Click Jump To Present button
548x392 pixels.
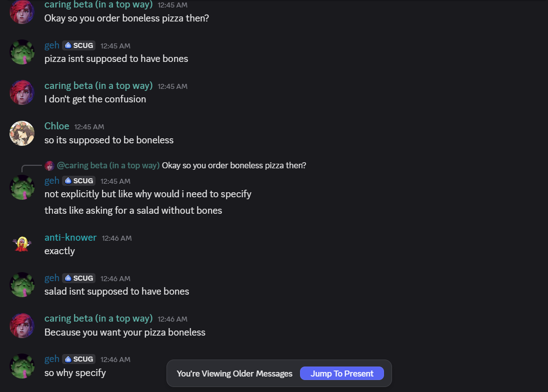341,374
